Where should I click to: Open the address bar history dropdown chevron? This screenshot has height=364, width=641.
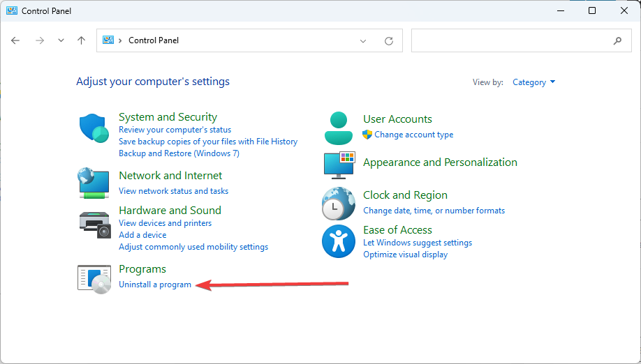pos(362,41)
